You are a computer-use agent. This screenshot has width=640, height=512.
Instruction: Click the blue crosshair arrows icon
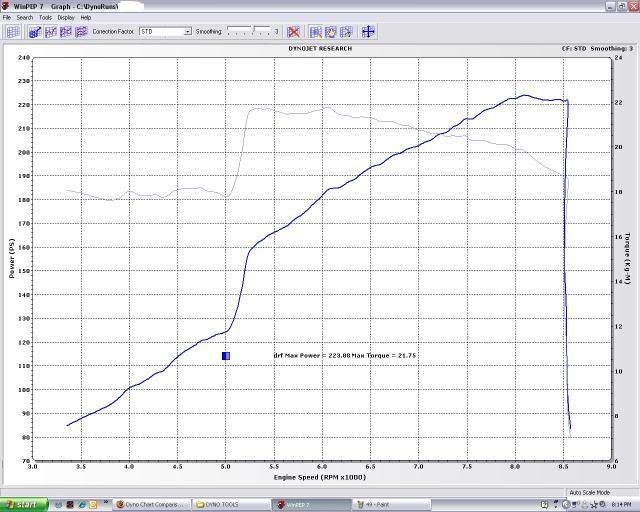[x=368, y=32]
